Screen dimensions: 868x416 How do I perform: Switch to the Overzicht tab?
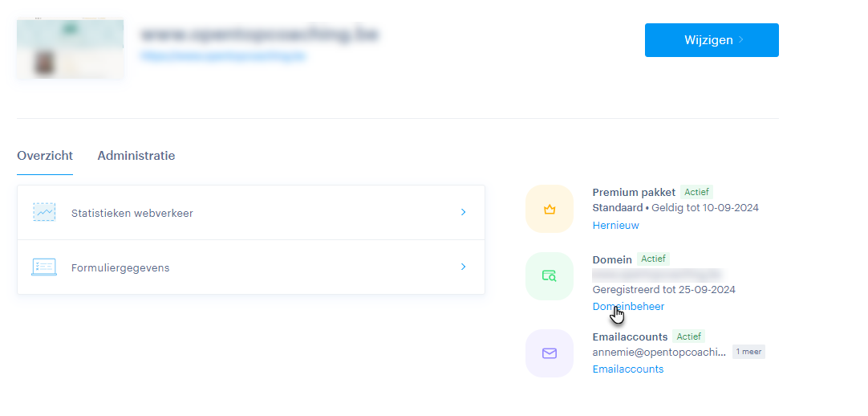[45, 156]
